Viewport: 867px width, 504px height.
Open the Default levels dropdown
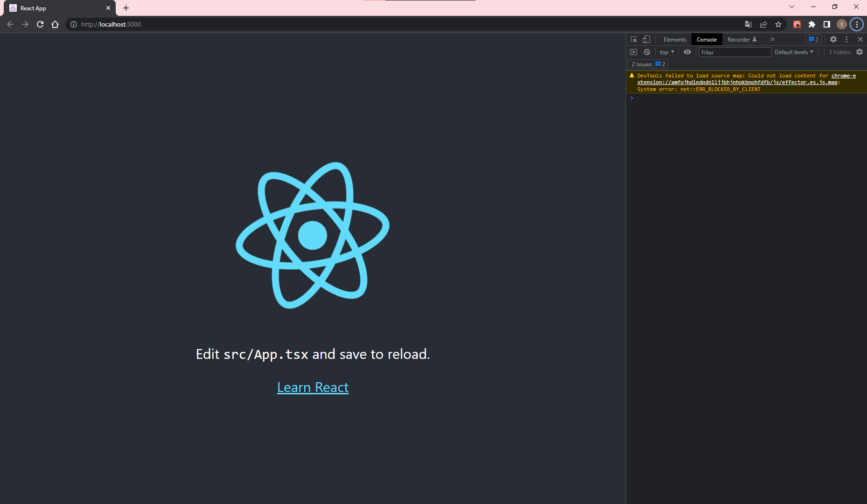[794, 52]
